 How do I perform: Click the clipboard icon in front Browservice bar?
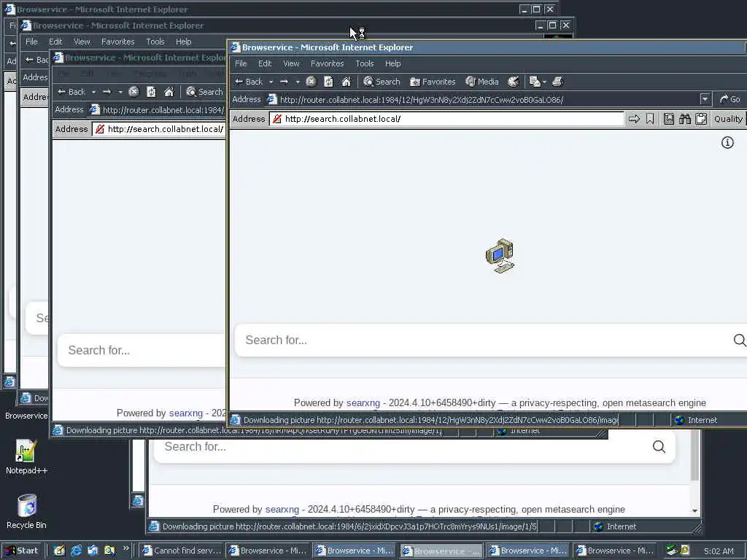click(701, 119)
